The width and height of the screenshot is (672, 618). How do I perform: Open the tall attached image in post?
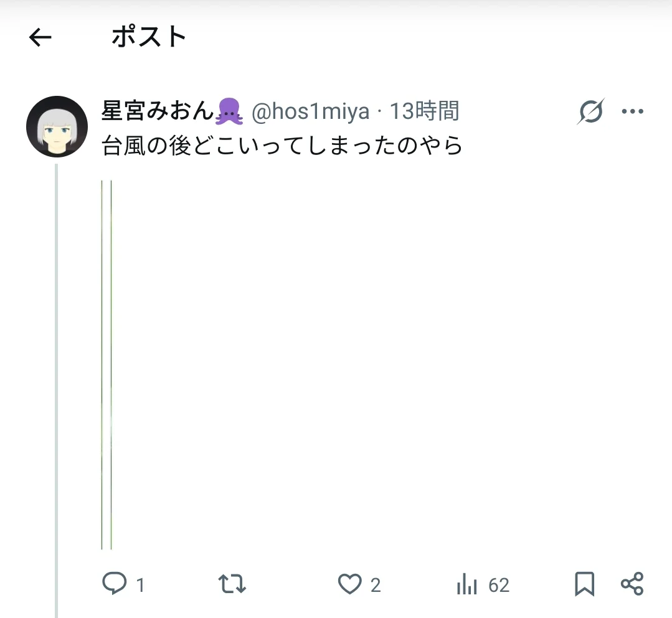click(x=106, y=365)
